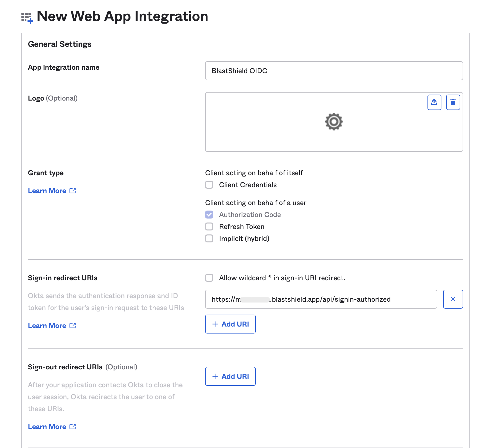The height and width of the screenshot is (448, 485).
Task: Enable the Refresh Token grant
Action: click(209, 227)
